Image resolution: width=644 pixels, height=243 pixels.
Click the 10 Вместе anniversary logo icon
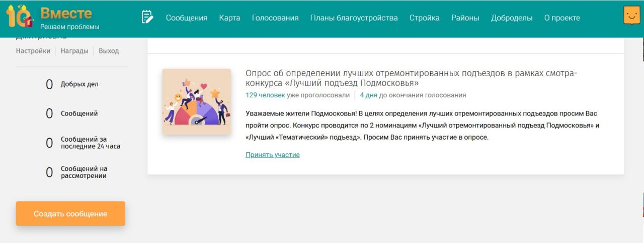point(20,16)
